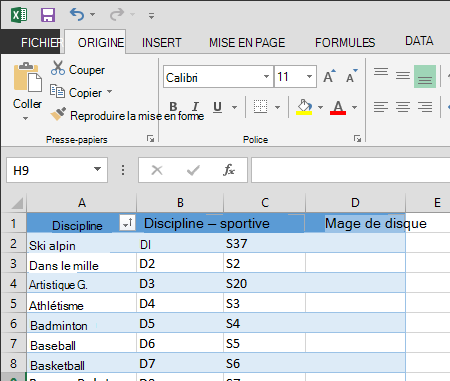Click the Excel application icon

(x=19, y=15)
